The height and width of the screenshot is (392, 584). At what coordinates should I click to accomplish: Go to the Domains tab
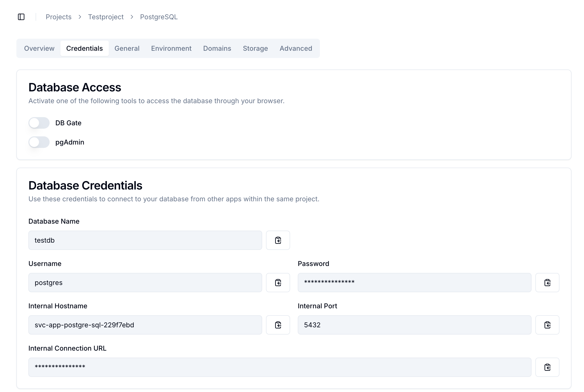(217, 48)
